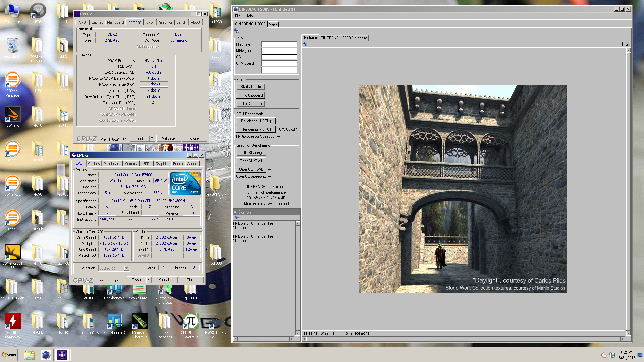This screenshot has width=644, height=362.
Task: Run Rendering (1 CPU) benchmark
Action: coord(256,121)
